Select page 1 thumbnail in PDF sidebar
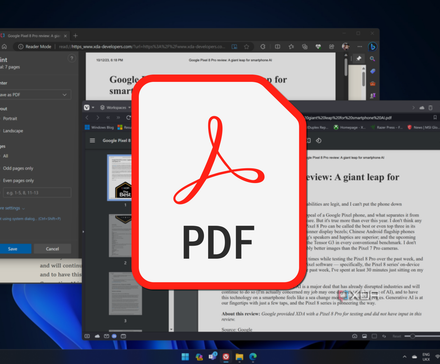440x364 pixels. pos(119,177)
